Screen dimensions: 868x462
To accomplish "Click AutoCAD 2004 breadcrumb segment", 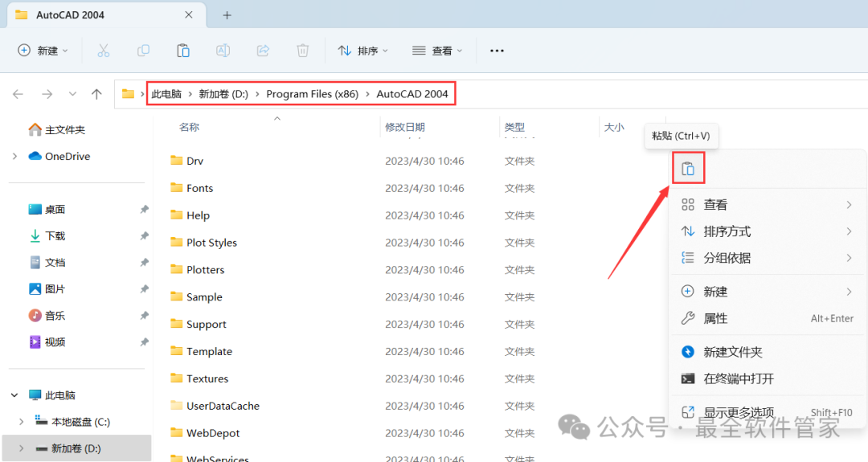I will coord(412,94).
